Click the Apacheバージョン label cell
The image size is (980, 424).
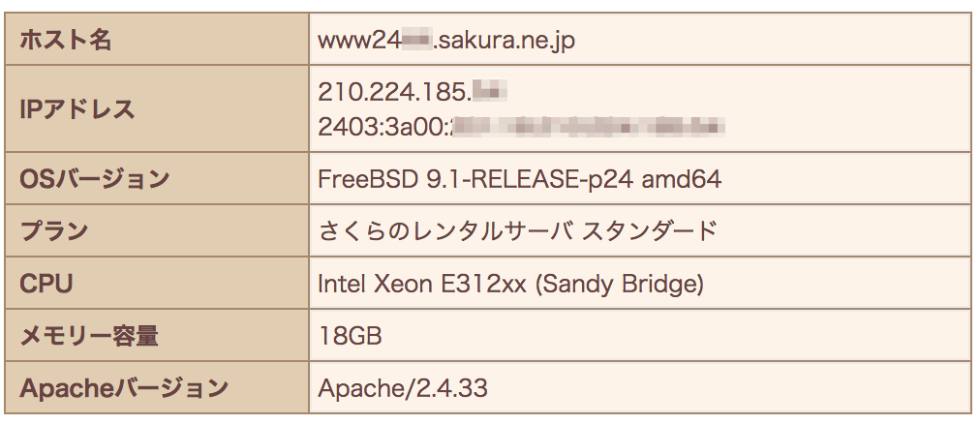point(157,388)
